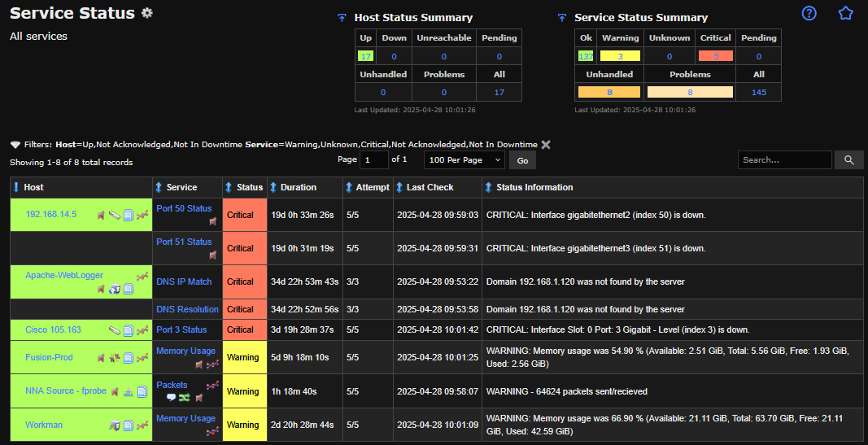Click the NNA icon for NNA Source host
This screenshot has height=445, width=868.
click(129, 392)
